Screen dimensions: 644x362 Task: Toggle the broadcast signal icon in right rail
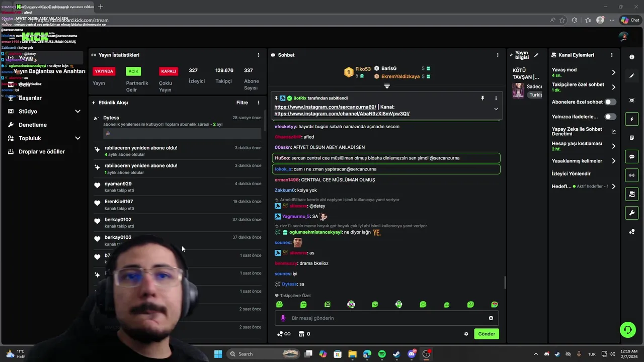(x=632, y=175)
